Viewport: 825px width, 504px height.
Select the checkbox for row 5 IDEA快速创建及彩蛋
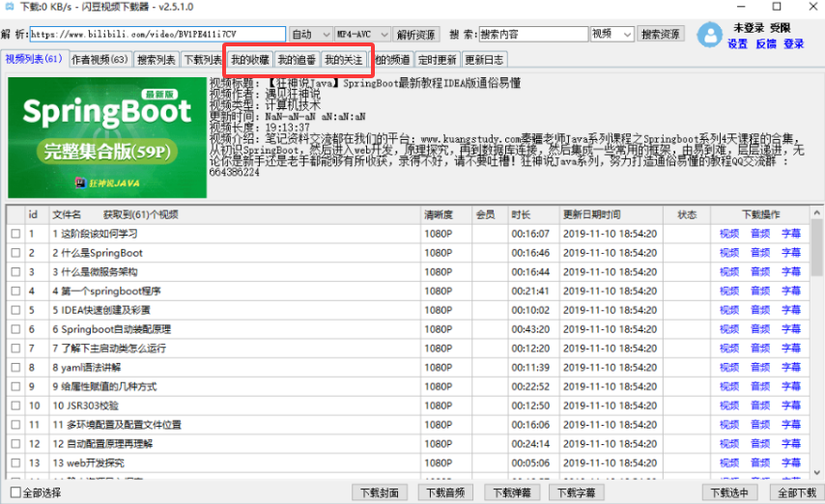coord(15,310)
